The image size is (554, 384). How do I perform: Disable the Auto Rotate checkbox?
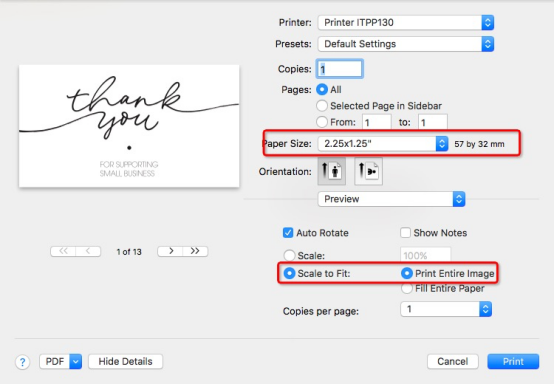(x=288, y=233)
